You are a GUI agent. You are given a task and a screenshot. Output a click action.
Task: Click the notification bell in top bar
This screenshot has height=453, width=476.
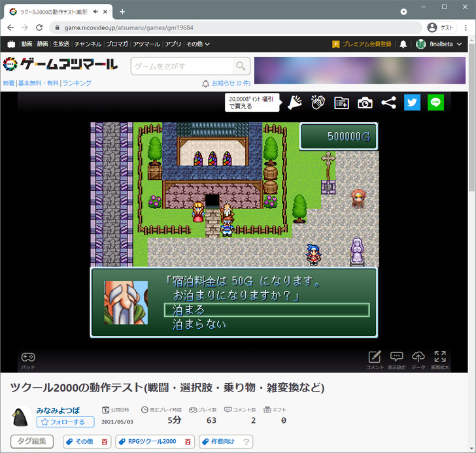(x=403, y=44)
